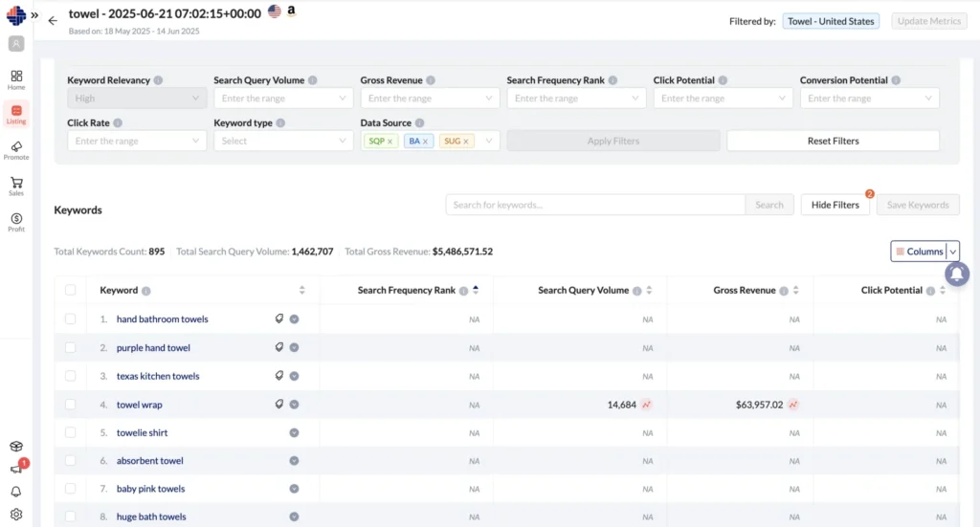980x527 pixels.
Task: Open announcements megaphone icon with badge
Action: click(x=17, y=468)
